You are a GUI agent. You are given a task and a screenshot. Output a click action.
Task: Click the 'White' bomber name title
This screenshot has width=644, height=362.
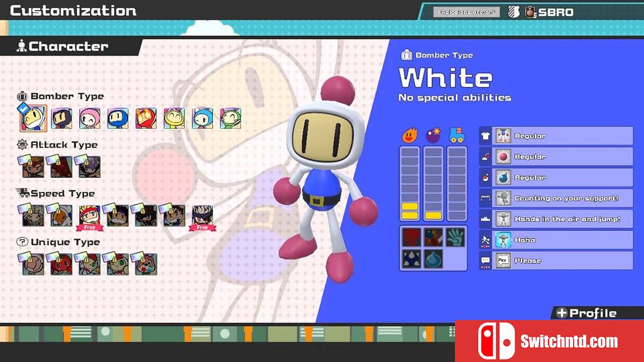445,77
